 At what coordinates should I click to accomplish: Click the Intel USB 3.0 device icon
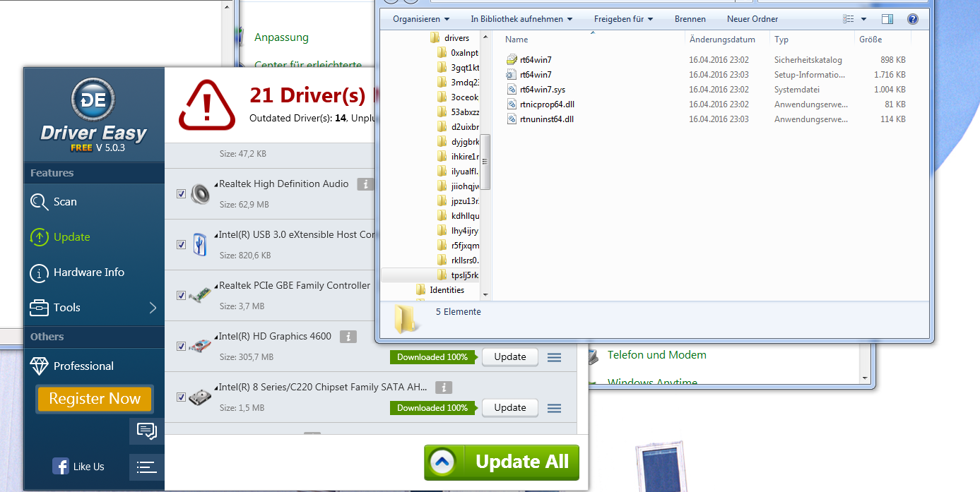click(x=200, y=244)
